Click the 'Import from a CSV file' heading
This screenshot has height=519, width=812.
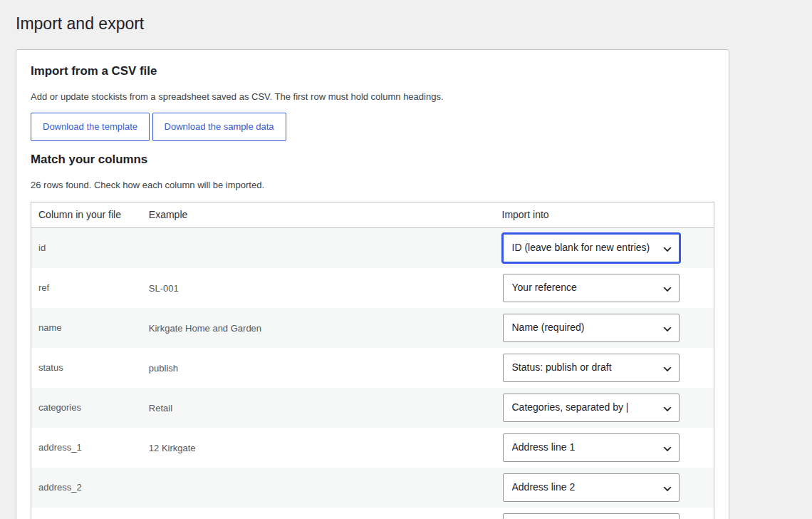click(94, 71)
